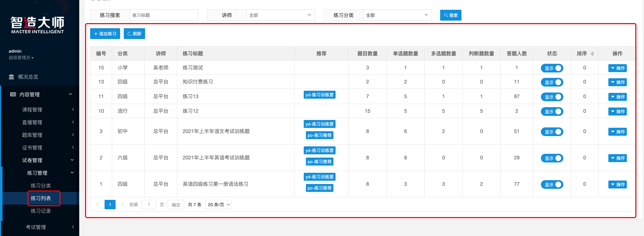Click the 答题人数 column header
Image resolution: width=644 pixels, height=236 pixels.
click(x=516, y=54)
